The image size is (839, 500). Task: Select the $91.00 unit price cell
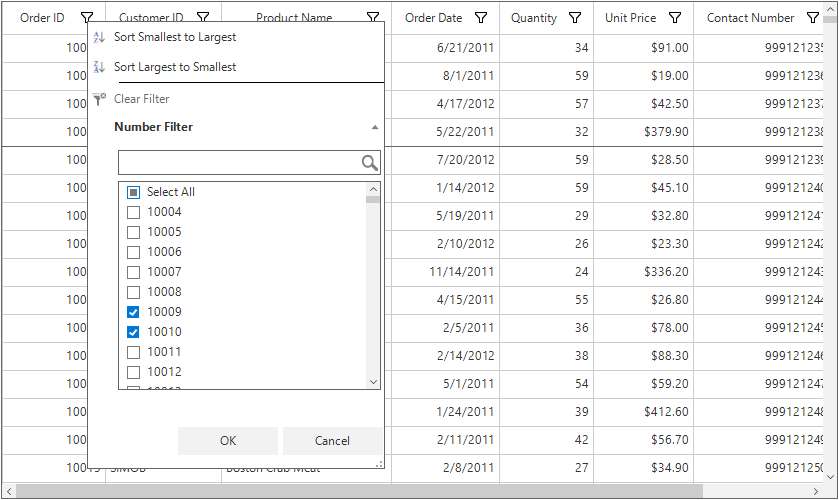pyautogui.click(x=644, y=48)
